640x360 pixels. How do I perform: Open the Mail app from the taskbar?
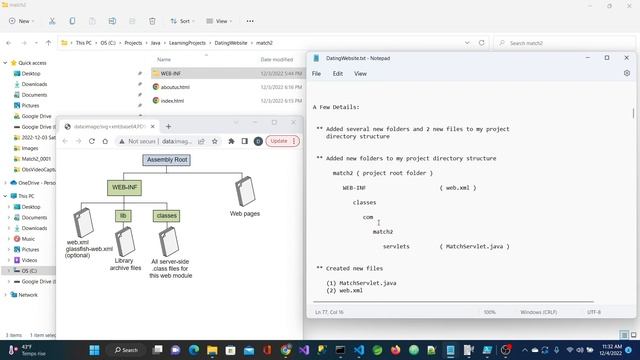point(249,350)
